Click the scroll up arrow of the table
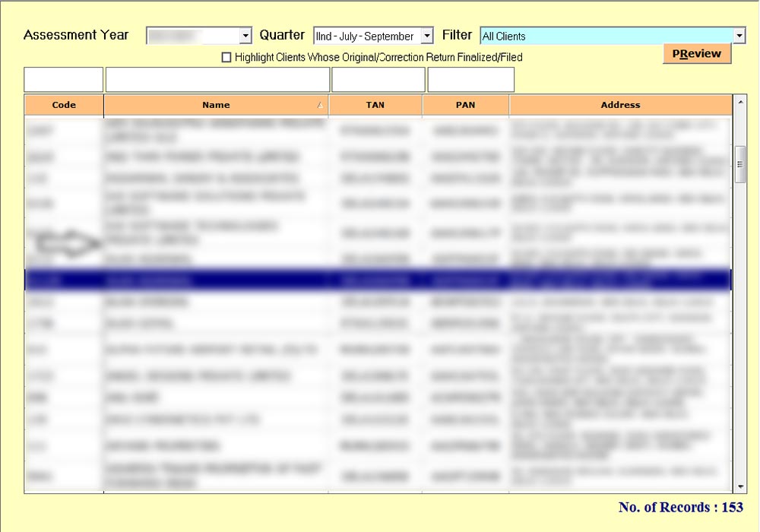The image size is (760, 532). pyautogui.click(x=740, y=101)
